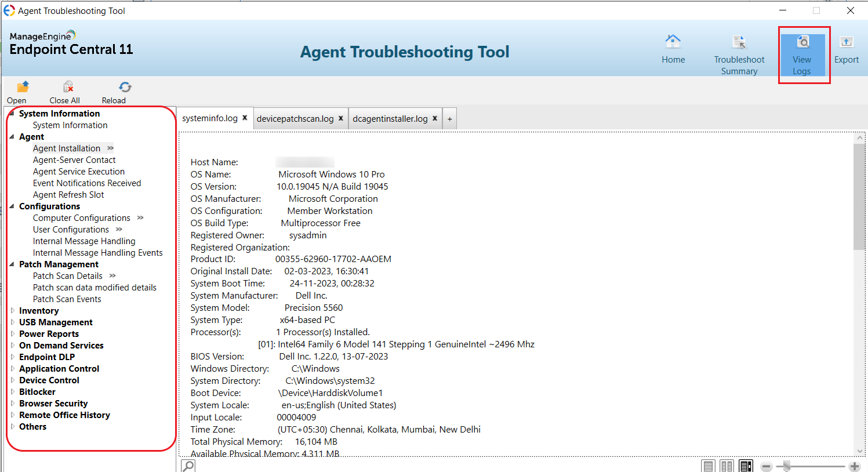The width and height of the screenshot is (868, 472).
Task: Click the Close All toolbar icon
Action: click(68, 87)
